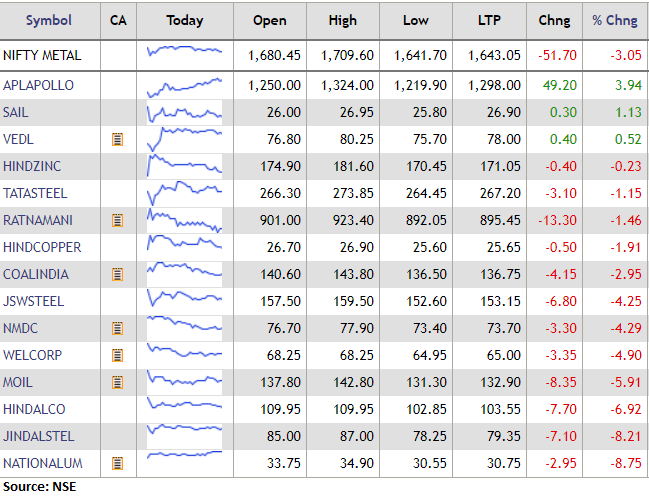Select the HINDALCO symbol
This screenshot has width=649, height=500.
[33, 409]
